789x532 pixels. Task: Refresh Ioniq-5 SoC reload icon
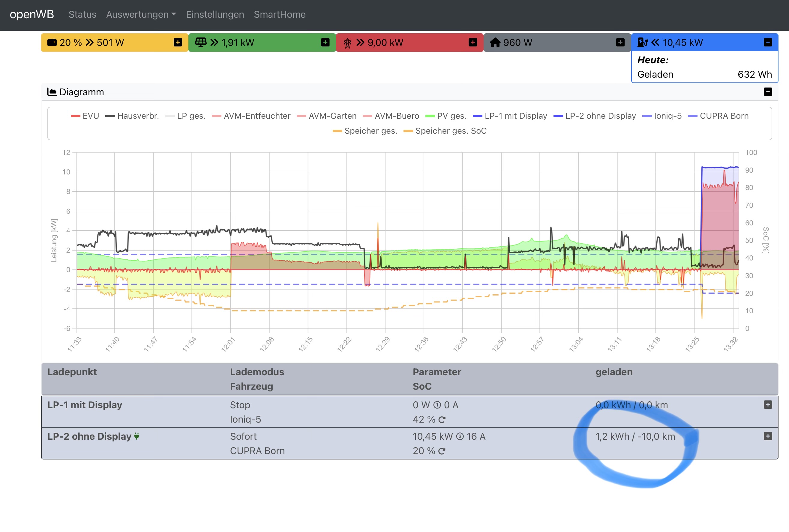click(442, 420)
